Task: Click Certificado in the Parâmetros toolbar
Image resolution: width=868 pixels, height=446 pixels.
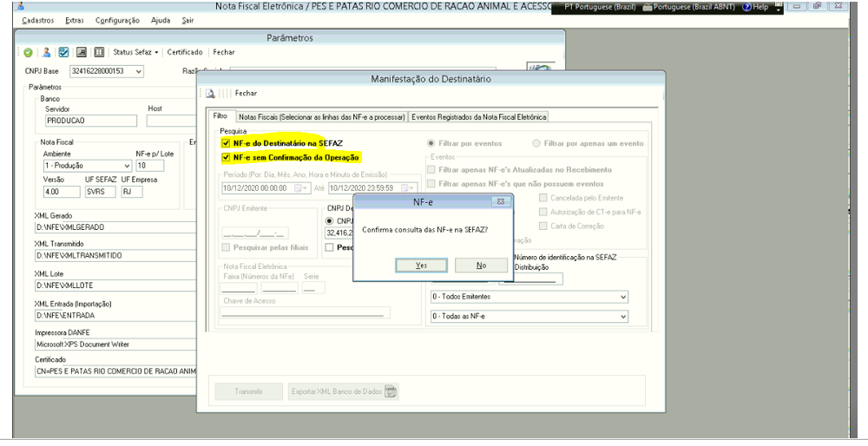Action: (x=185, y=52)
